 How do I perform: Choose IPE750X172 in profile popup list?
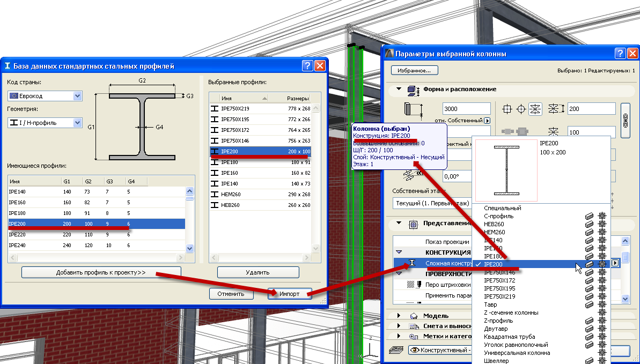[499, 280]
